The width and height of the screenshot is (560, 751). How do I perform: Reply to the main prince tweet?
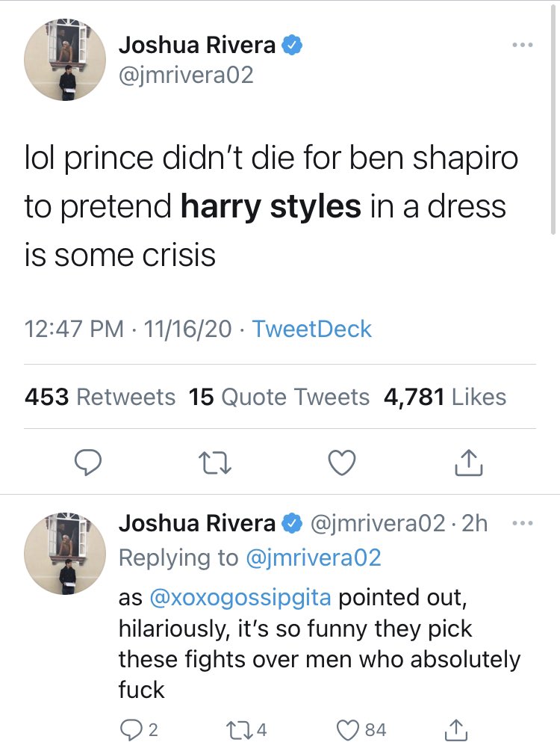pyautogui.click(x=90, y=463)
